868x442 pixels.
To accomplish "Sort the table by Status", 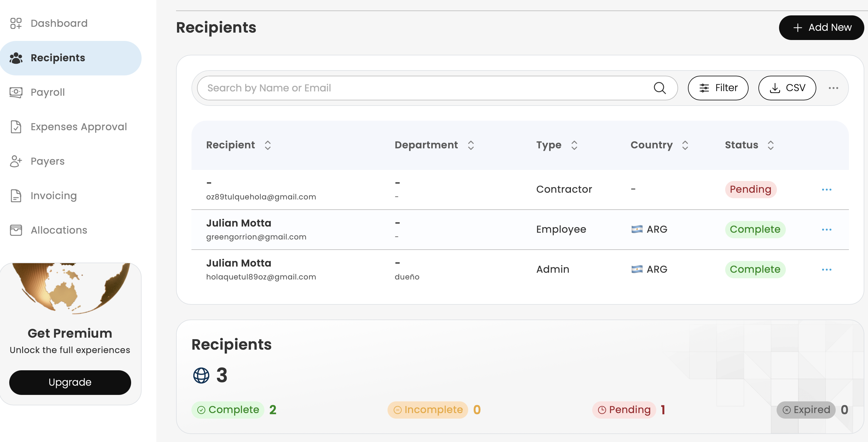I will point(770,145).
